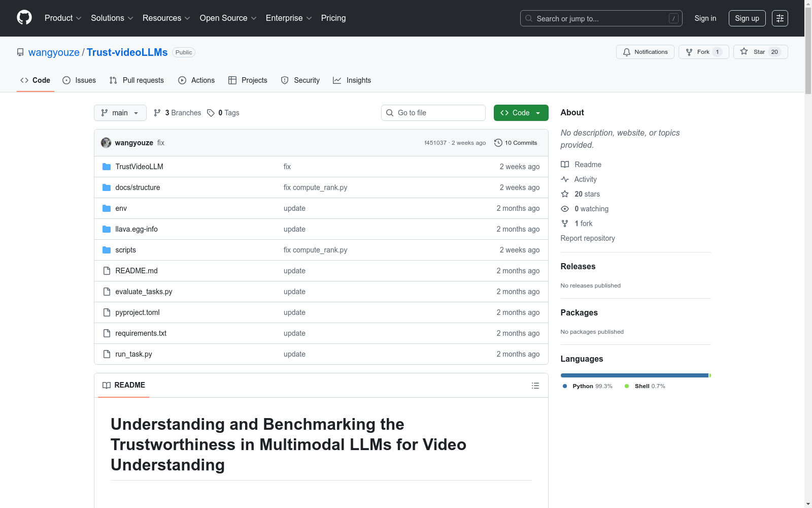Open the llava.egg-info folder name

coord(137,229)
